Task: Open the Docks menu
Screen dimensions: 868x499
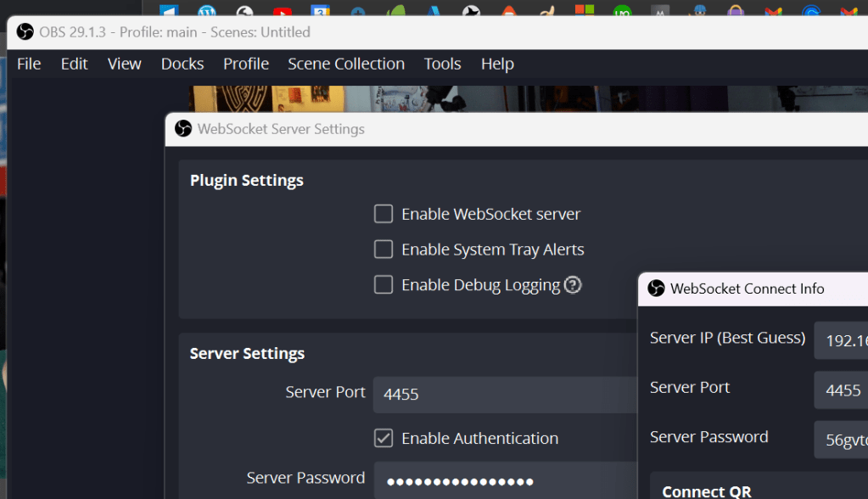Action: (182, 64)
